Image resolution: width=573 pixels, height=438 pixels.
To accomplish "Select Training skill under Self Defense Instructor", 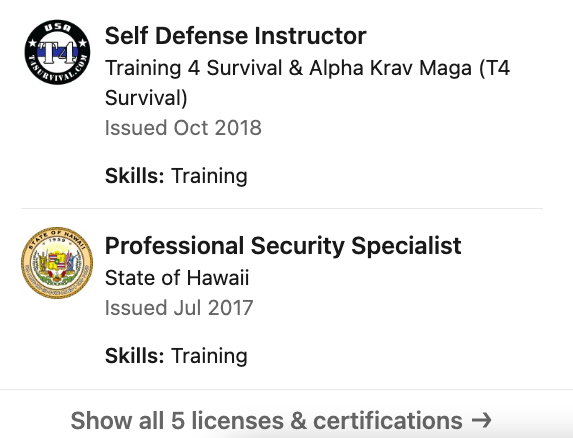I will 209,176.
